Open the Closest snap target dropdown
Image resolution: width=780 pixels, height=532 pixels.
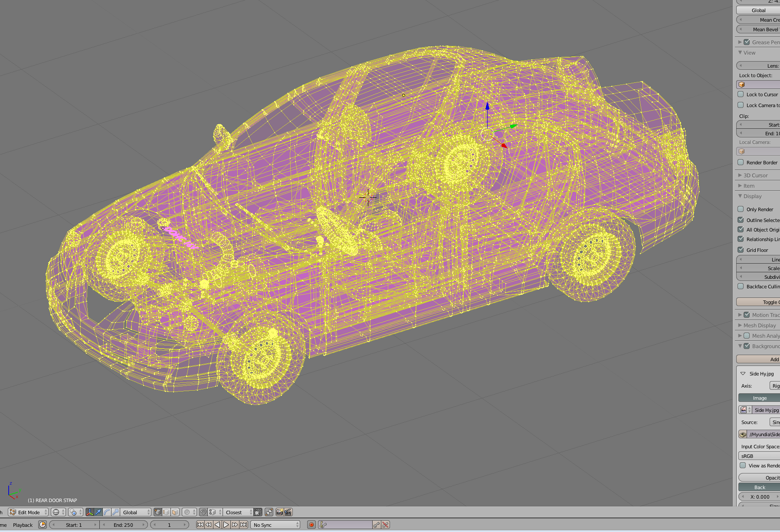click(x=238, y=512)
